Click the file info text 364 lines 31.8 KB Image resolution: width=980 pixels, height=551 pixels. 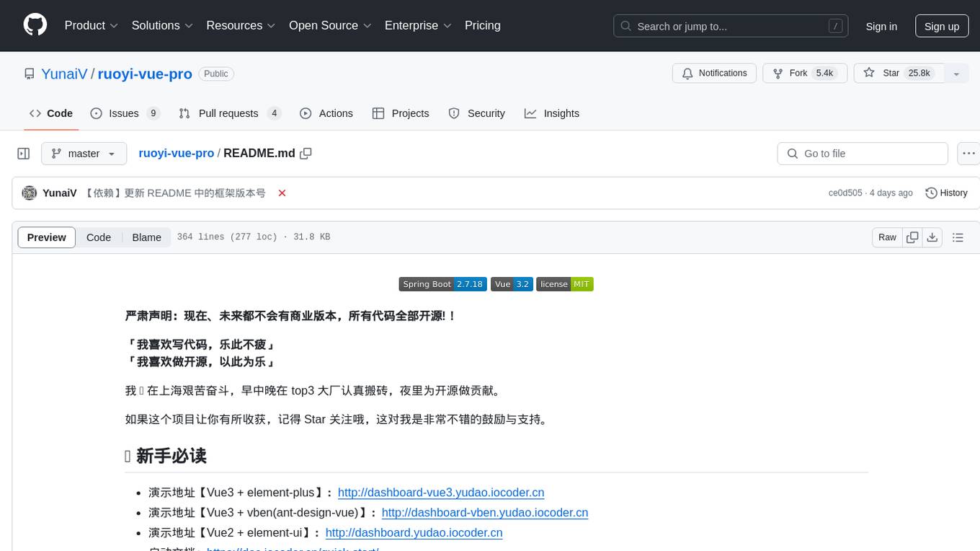(x=254, y=237)
